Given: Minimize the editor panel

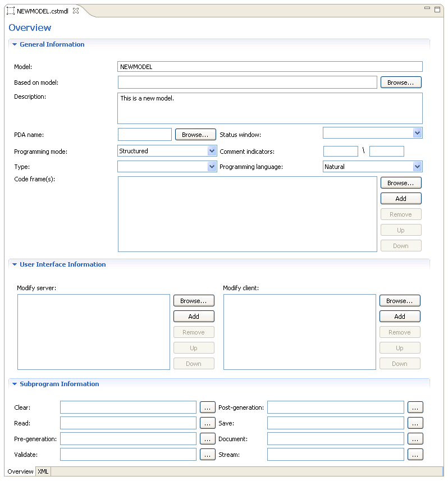Looking at the screenshot, I should (x=427, y=9).
